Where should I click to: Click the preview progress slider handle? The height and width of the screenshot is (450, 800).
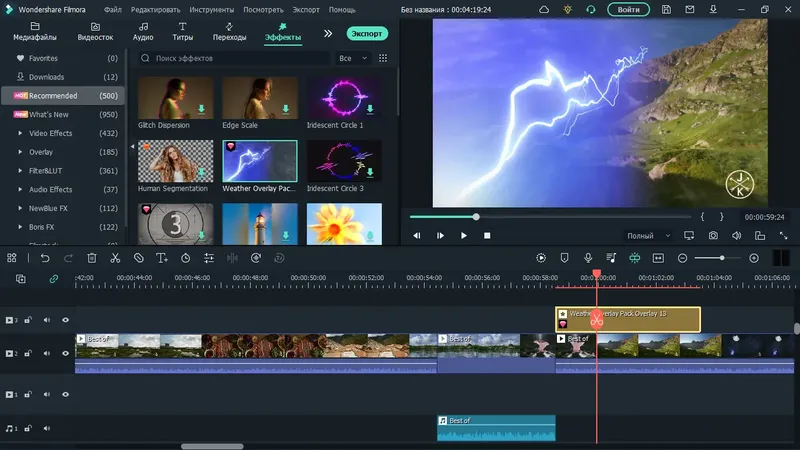[x=476, y=217]
